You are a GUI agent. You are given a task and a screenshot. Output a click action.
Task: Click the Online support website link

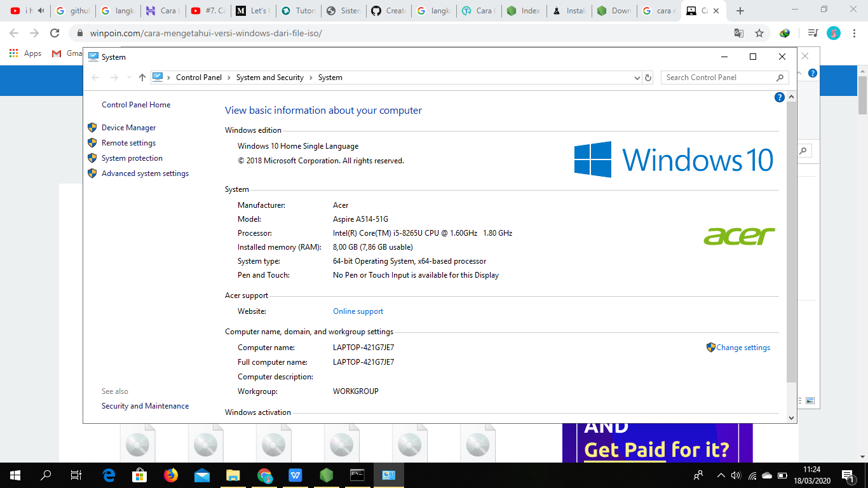(358, 311)
